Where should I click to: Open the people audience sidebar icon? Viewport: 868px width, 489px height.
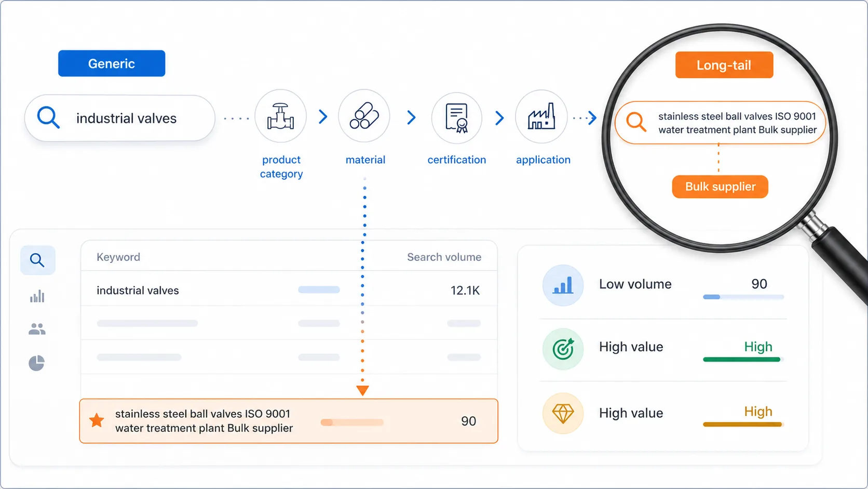(x=37, y=329)
